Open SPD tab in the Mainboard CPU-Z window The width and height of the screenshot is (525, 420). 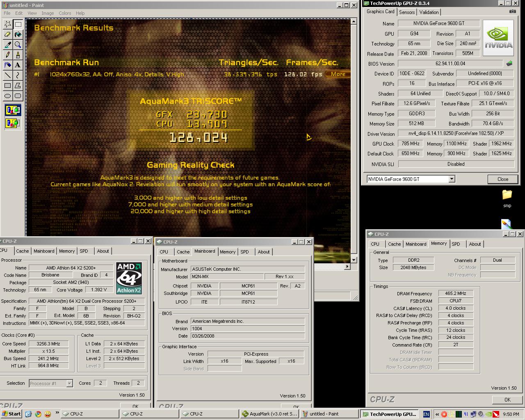245,252
